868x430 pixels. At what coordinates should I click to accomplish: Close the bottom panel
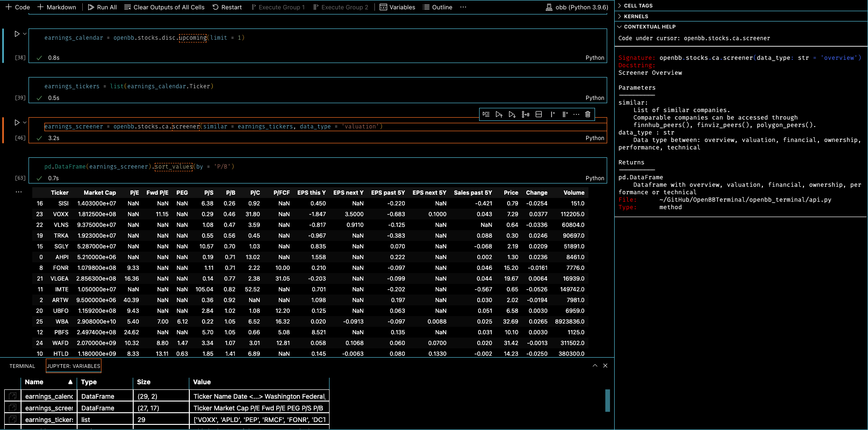605,366
